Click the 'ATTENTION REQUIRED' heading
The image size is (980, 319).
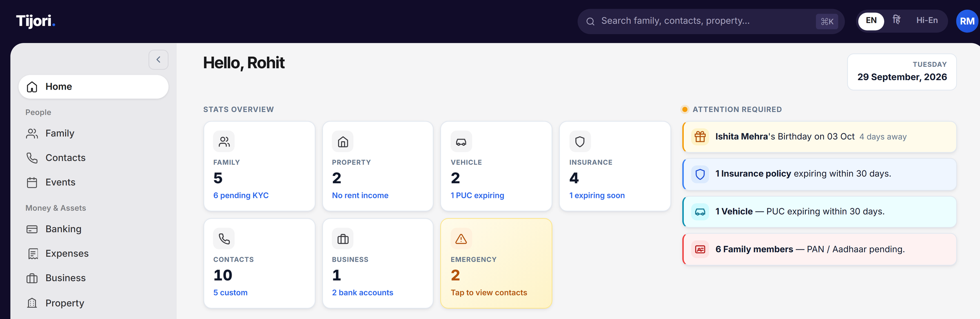click(x=737, y=110)
